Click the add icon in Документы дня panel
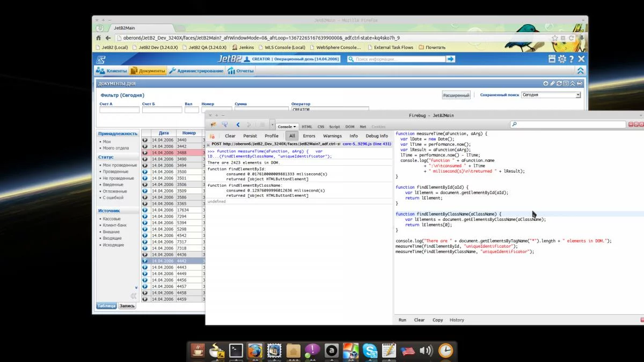This screenshot has width=644, height=362. [546, 84]
